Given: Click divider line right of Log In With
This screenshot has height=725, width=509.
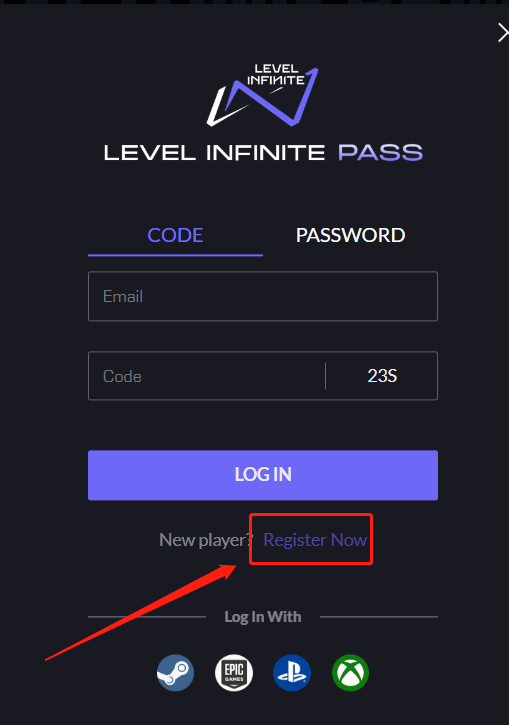Looking at the screenshot, I should tap(379, 616).
